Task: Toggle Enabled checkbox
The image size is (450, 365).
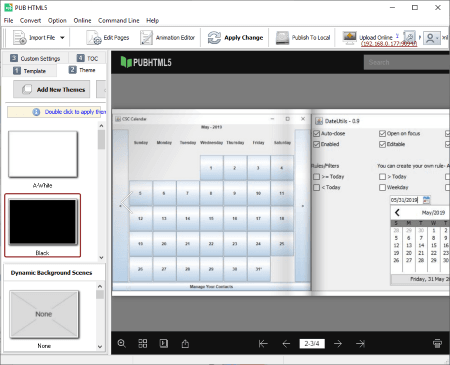Action: (316, 144)
